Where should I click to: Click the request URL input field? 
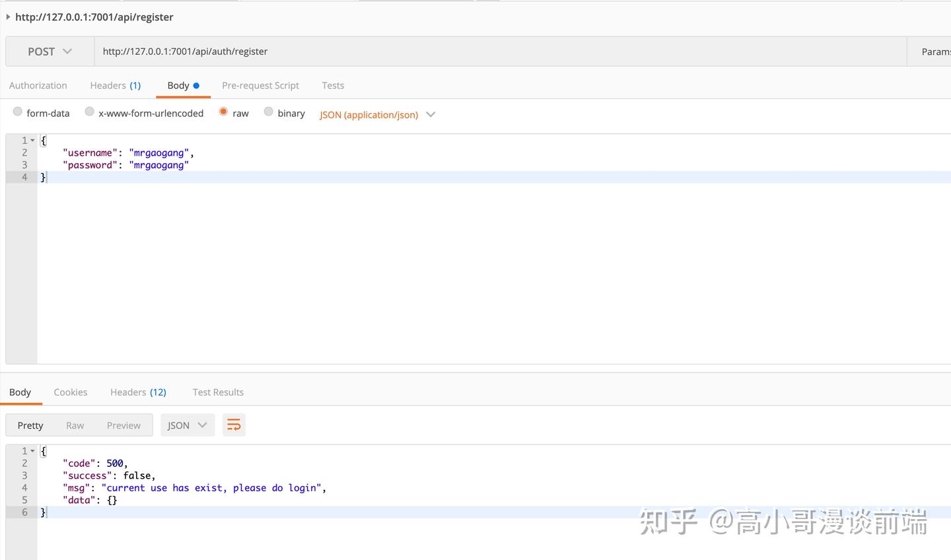tap(501, 52)
